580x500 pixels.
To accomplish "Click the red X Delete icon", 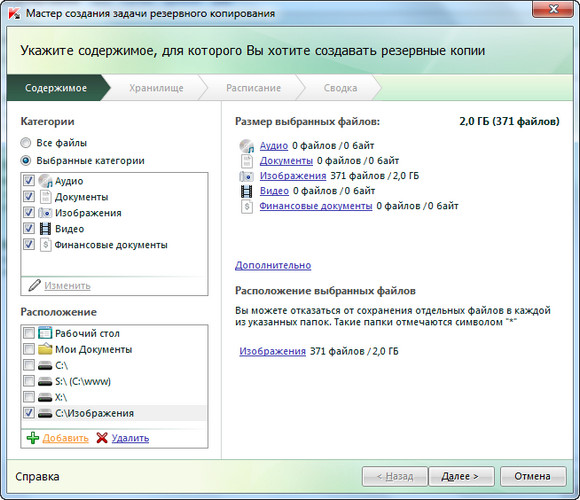I will [102, 438].
